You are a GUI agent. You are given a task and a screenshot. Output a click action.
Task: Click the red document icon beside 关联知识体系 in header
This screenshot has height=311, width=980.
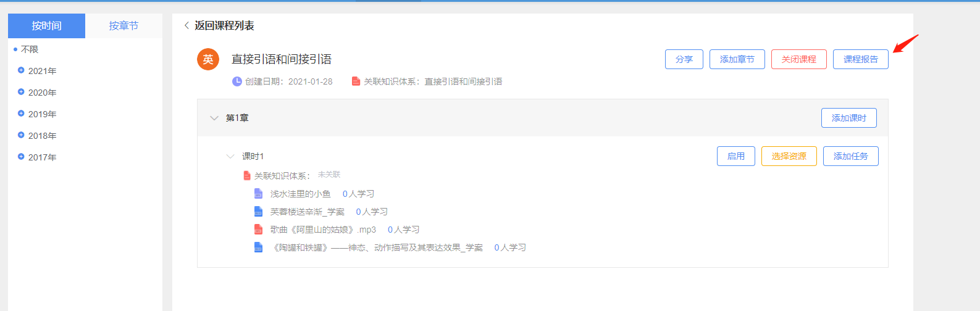point(356,81)
